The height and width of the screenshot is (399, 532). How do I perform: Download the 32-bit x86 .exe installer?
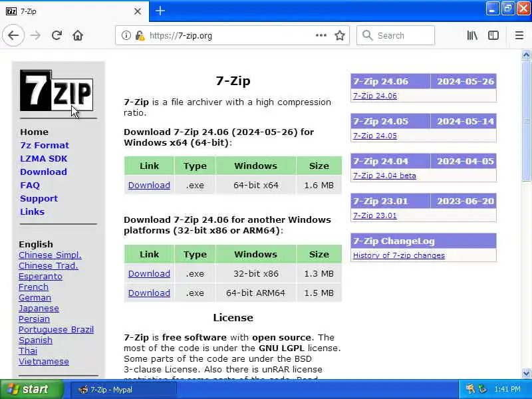(149, 273)
